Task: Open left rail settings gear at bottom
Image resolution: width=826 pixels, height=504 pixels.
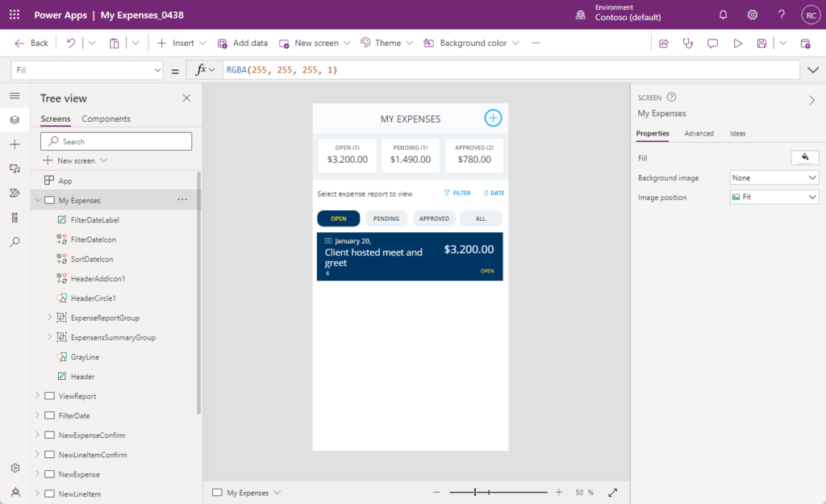Action: (15, 468)
